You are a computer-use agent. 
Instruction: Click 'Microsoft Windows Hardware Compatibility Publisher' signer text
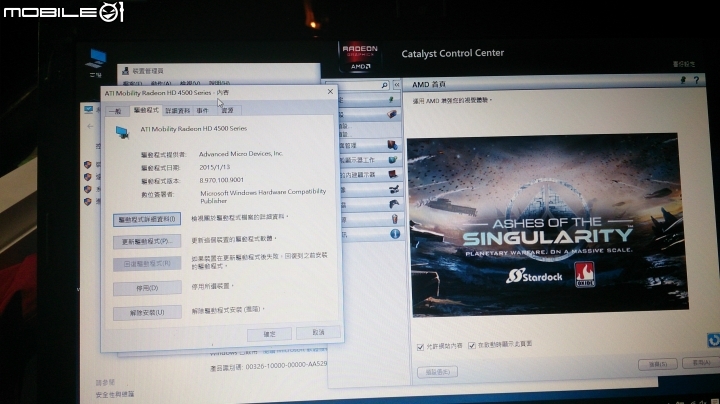pos(263,196)
